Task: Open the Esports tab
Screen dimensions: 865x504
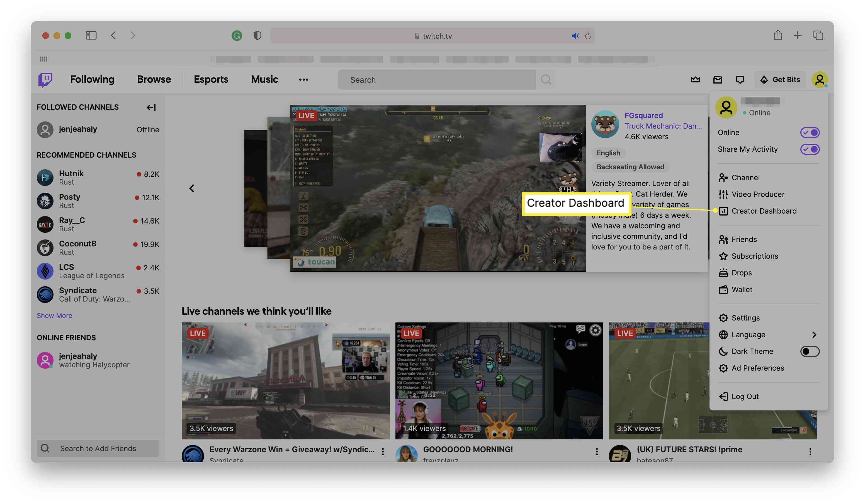Action: coord(211,79)
